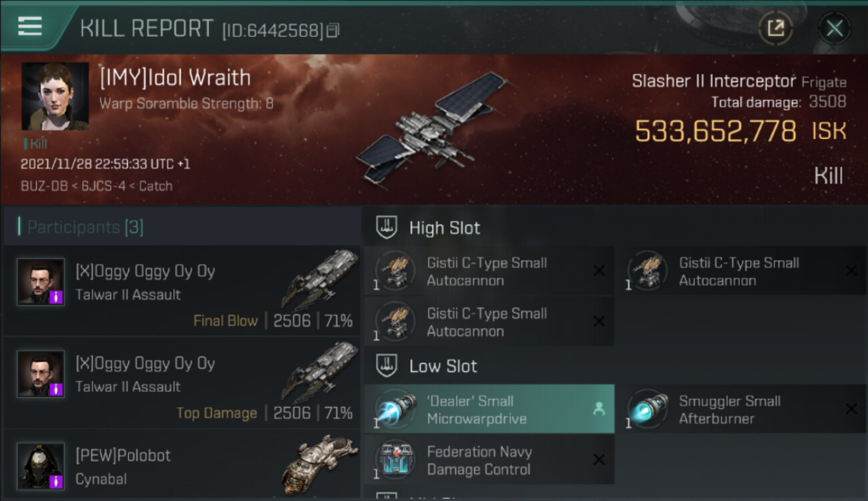Expand the Participants [3] list
The height and width of the screenshot is (501, 868).
point(85,227)
